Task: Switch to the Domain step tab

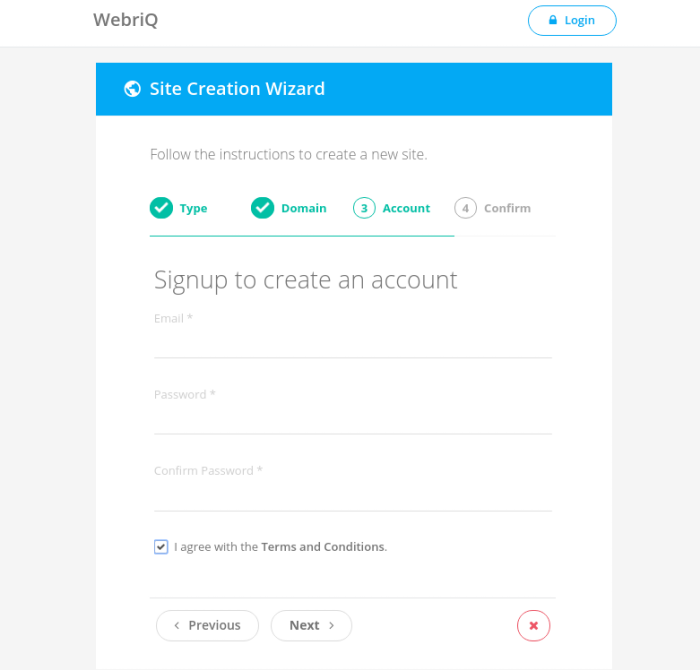Action: pos(304,209)
